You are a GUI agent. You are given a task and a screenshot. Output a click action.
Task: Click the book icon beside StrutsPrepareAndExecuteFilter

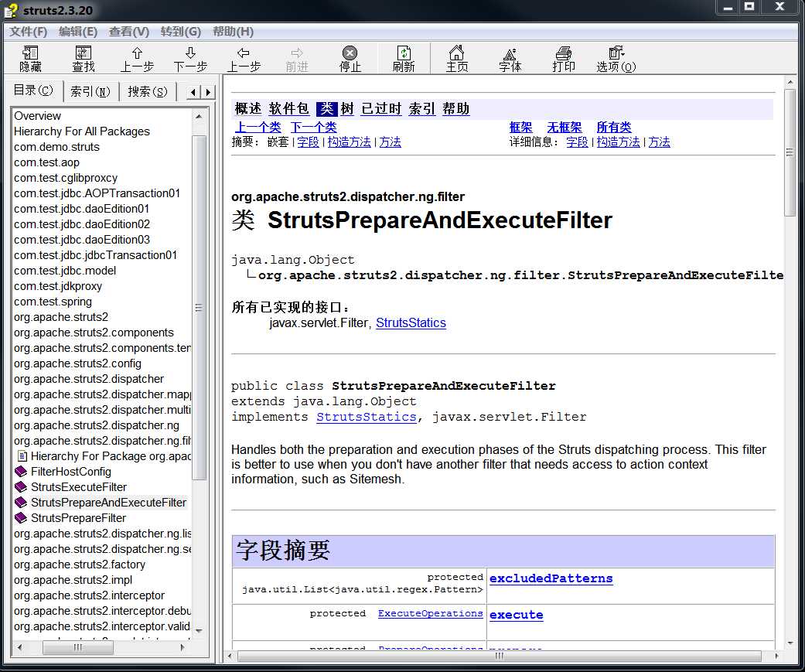pos(21,502)
